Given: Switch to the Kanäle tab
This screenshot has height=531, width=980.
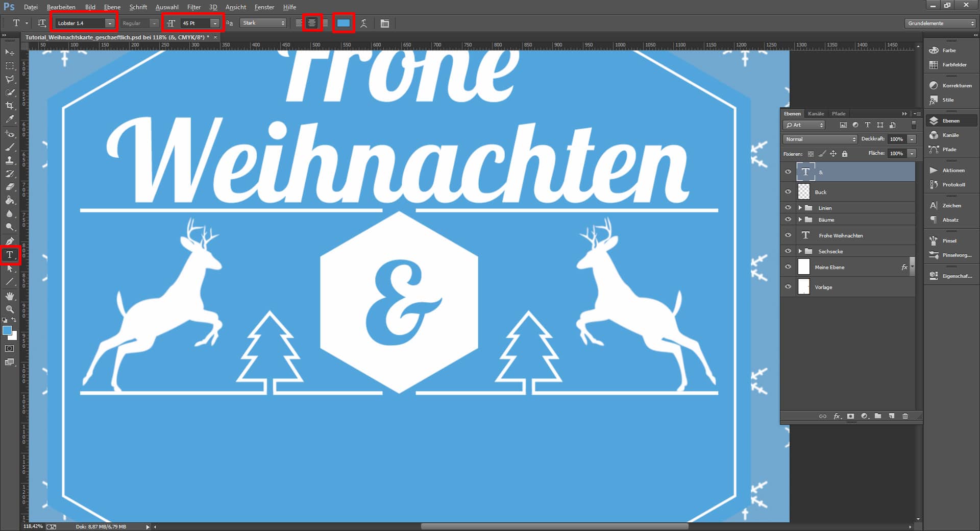Looking at the screenshot, I should tap(816, 113).
